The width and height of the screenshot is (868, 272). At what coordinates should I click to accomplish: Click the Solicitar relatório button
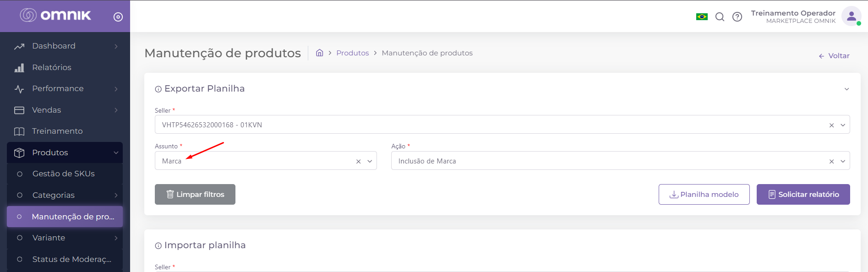[803, 194]
